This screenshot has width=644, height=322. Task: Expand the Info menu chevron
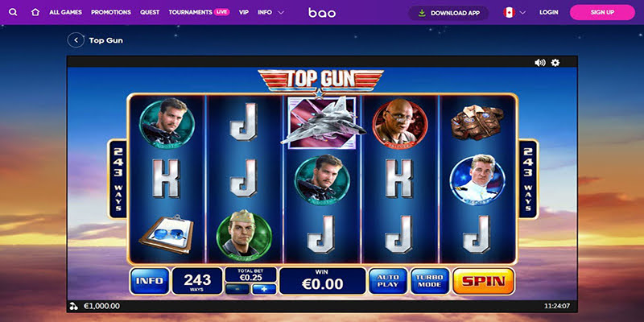(x=281, y=12)
